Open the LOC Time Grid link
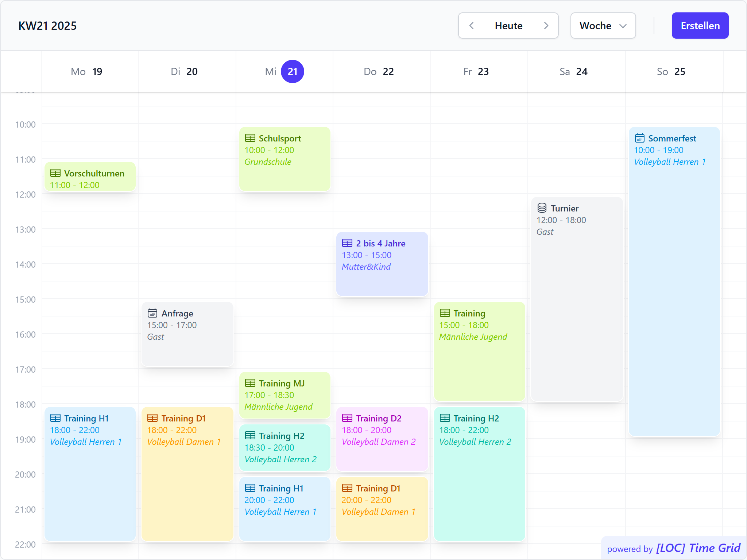 (698, 548)
